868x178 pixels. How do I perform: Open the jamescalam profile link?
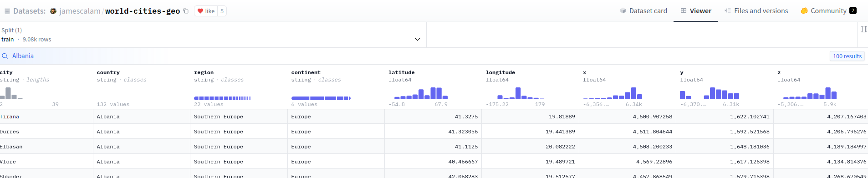tap(80, 11)
